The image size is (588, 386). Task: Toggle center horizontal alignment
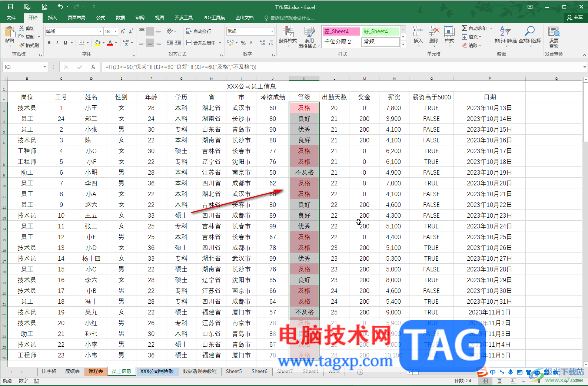tap(150, 43)
